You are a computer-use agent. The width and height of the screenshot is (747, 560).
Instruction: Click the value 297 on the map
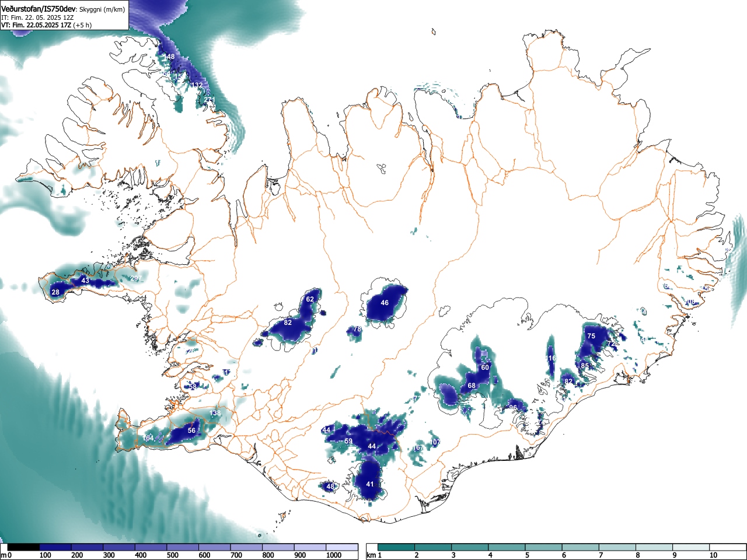click(x=135, y=278)
